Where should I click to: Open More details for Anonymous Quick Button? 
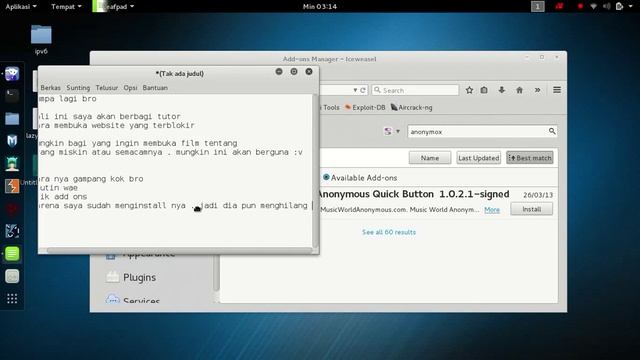[492, 210]
